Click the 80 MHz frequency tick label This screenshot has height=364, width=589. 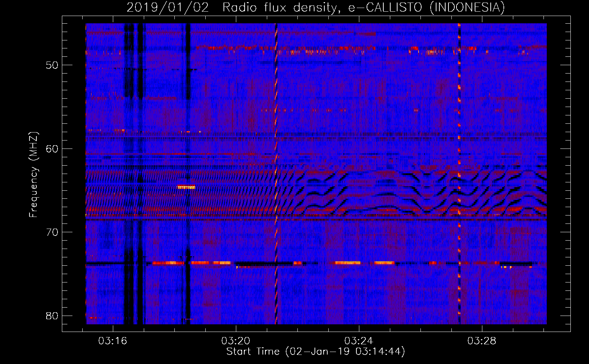[52, 316]
